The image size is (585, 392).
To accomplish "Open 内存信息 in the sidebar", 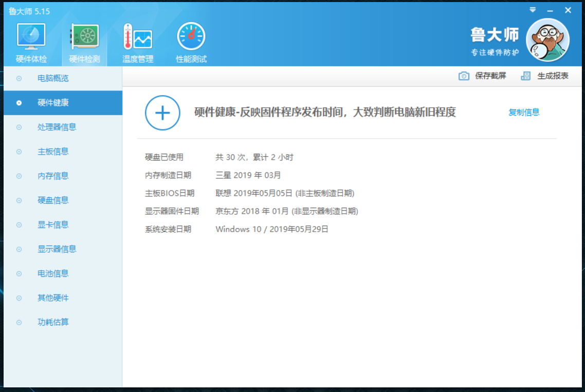I will point(63,176).
